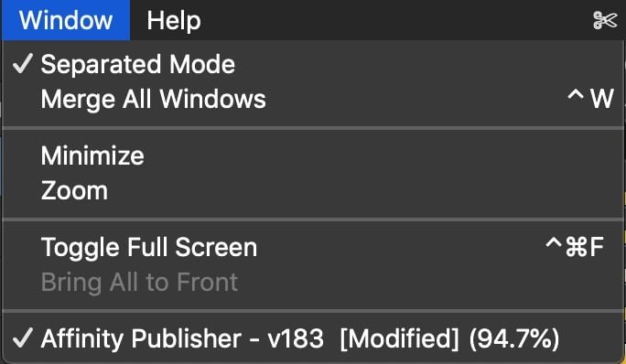
Task: Click the (94.7%) zoom percentage text
Action: pos(514,339)
